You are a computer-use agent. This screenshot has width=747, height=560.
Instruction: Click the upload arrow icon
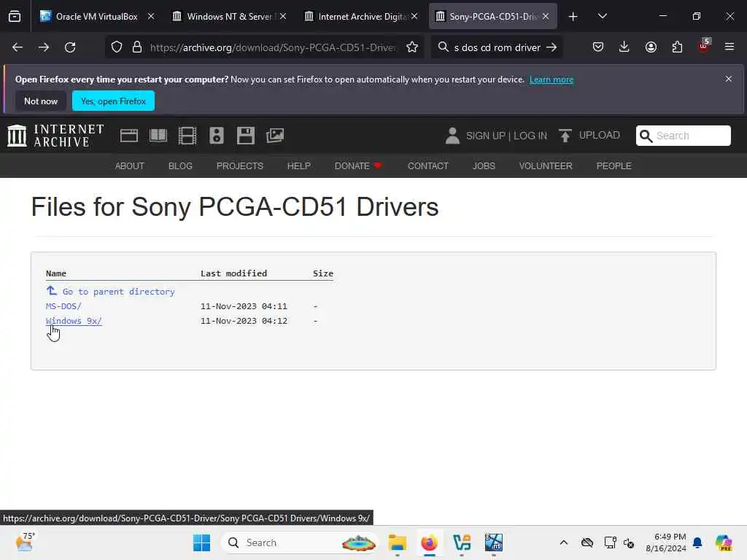pos(565,136)
